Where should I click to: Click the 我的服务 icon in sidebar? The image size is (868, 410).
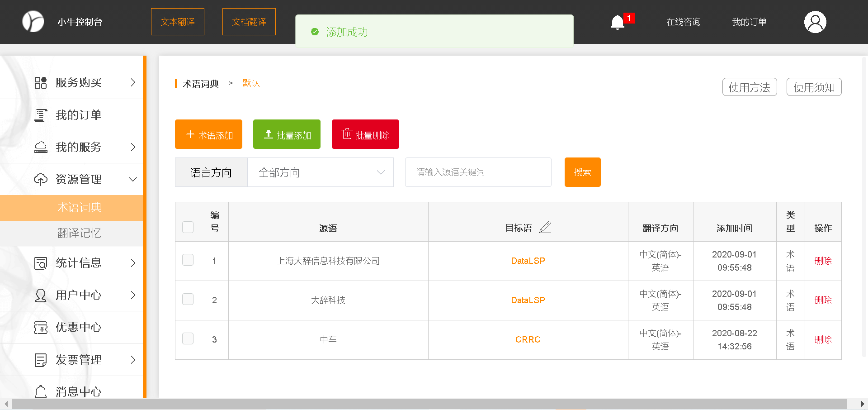click(x=41, y=147)
